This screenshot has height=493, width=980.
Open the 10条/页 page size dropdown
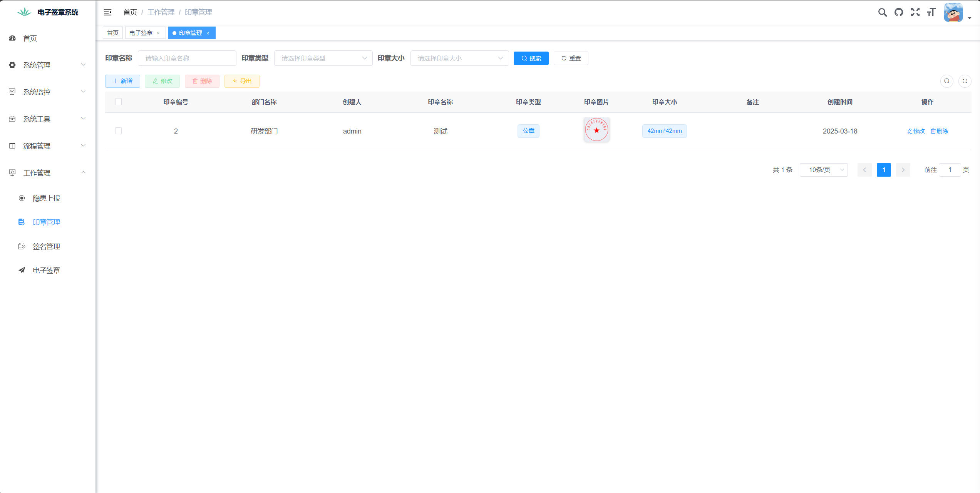[824, 170]
